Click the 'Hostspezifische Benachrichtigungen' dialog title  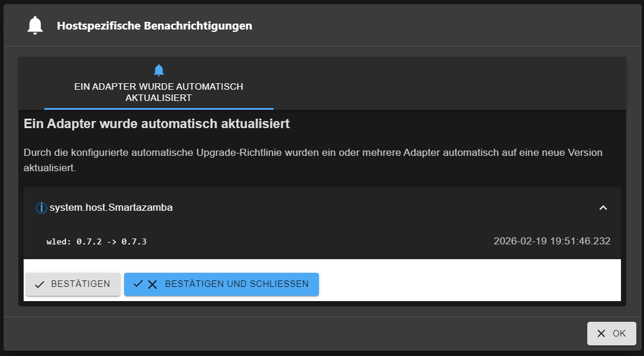tap(154, 26)
